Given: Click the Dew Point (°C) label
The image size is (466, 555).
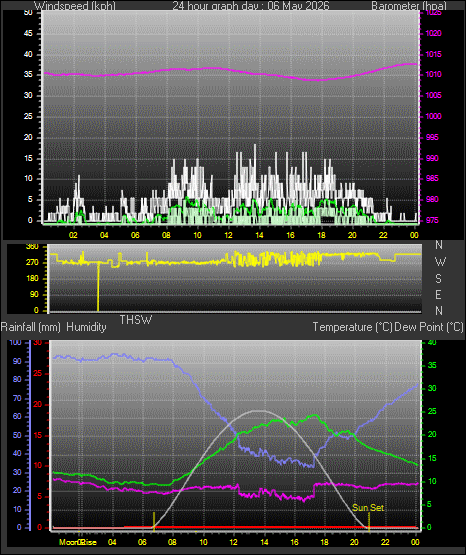Looking at the screenshot, I should click(429, 327).
